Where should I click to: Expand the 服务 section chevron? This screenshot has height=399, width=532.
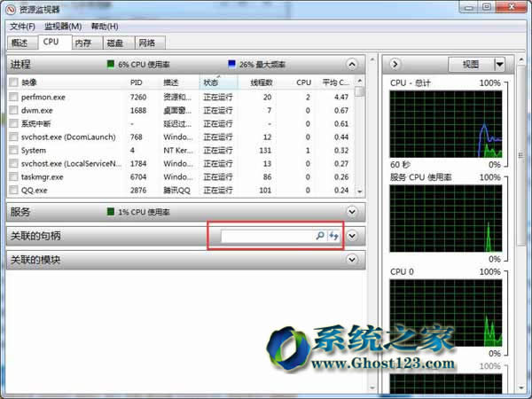352,212
